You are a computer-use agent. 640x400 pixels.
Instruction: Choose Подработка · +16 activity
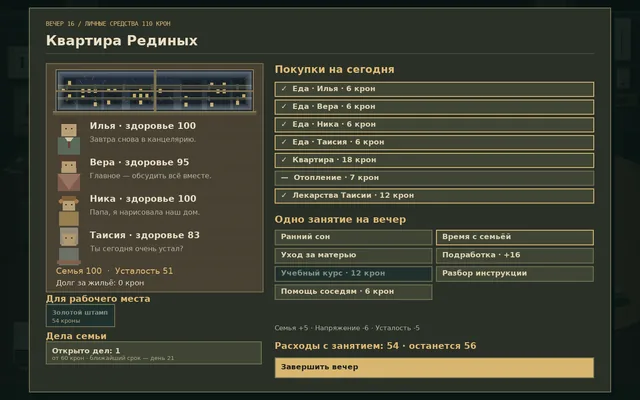coord(515,256)
